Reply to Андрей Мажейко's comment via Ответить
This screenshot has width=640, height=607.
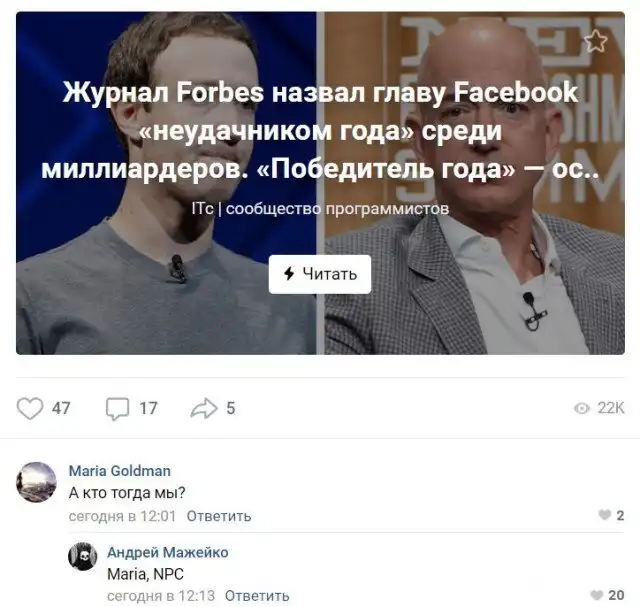pos(257,596)
